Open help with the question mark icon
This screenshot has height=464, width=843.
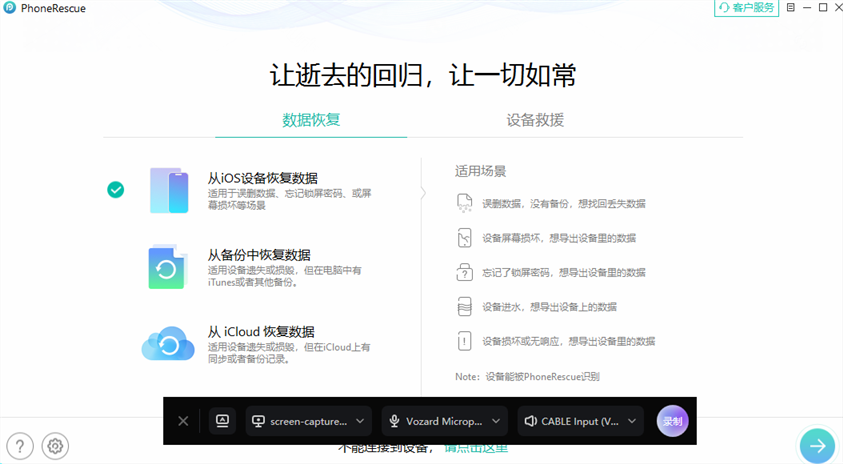click(x=20, y=446)
